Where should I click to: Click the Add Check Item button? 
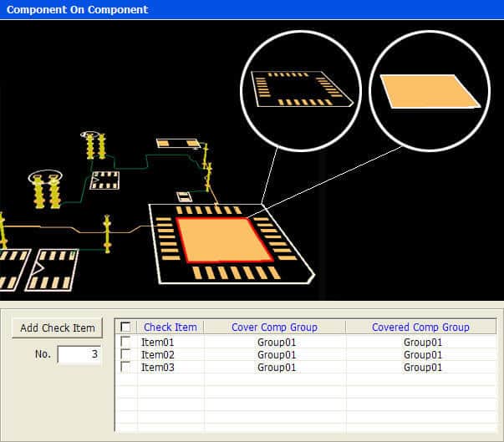point(57,328)
